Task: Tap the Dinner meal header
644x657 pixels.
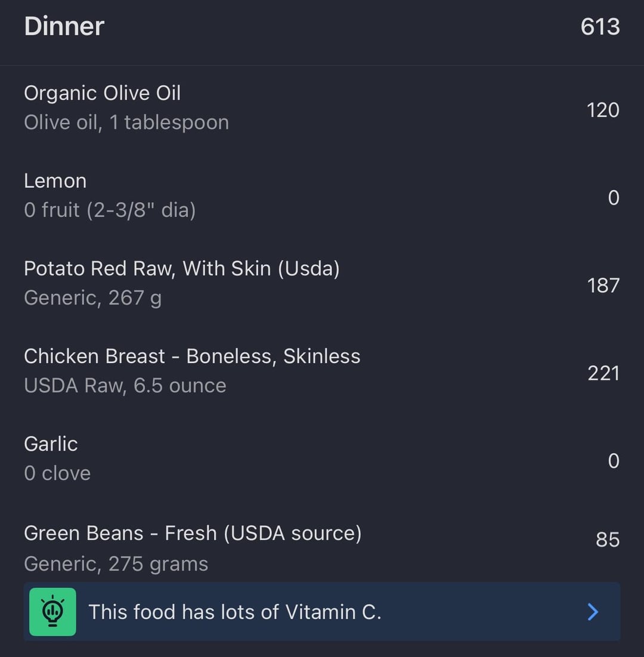Action: 64,26
